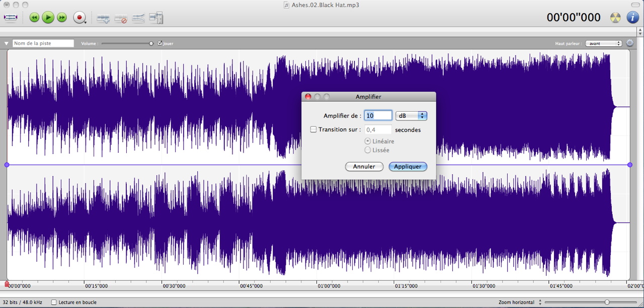The width and height of the screenshot is (644, 308).
Task: Select the Lissée radio button
Action: 368,150
